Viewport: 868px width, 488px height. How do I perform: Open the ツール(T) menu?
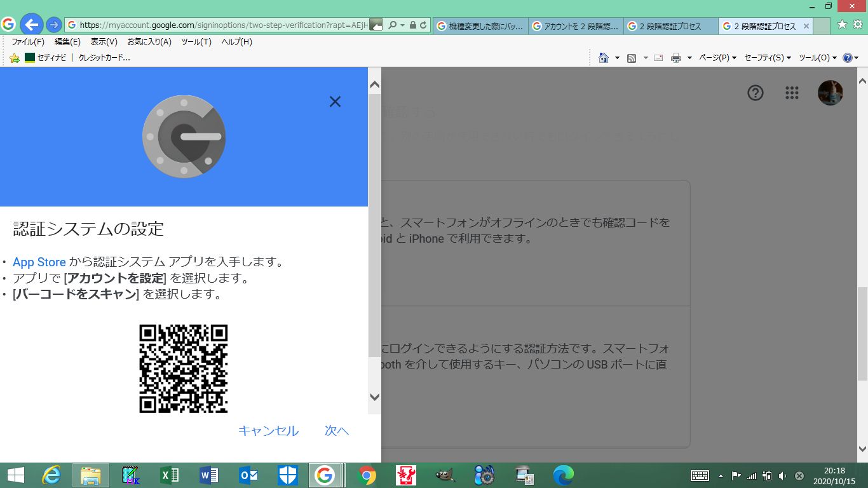click(x=196, y=42)
